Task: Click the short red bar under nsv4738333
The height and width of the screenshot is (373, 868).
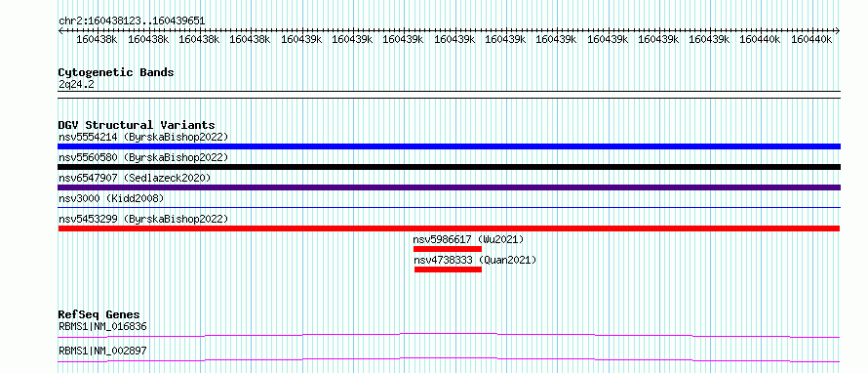Action: click(x=448, y=269)
